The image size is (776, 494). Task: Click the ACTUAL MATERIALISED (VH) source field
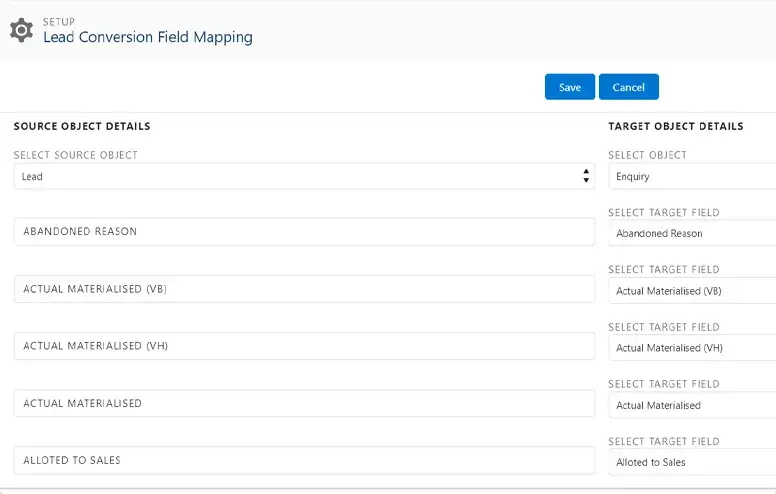304,346
